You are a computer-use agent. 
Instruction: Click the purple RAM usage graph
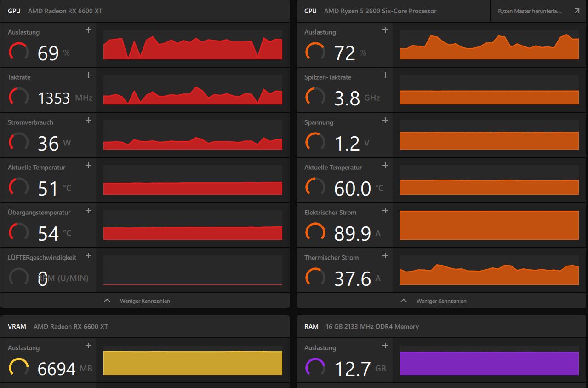pyautogui.click(x=489, y=360)
